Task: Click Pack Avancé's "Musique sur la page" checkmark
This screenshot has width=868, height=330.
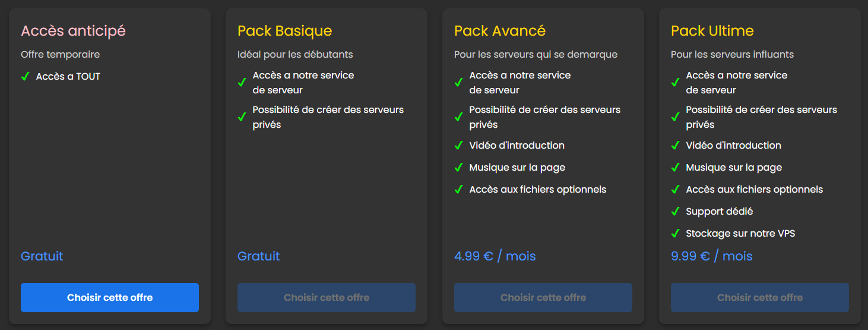Action: pos(458,168)
